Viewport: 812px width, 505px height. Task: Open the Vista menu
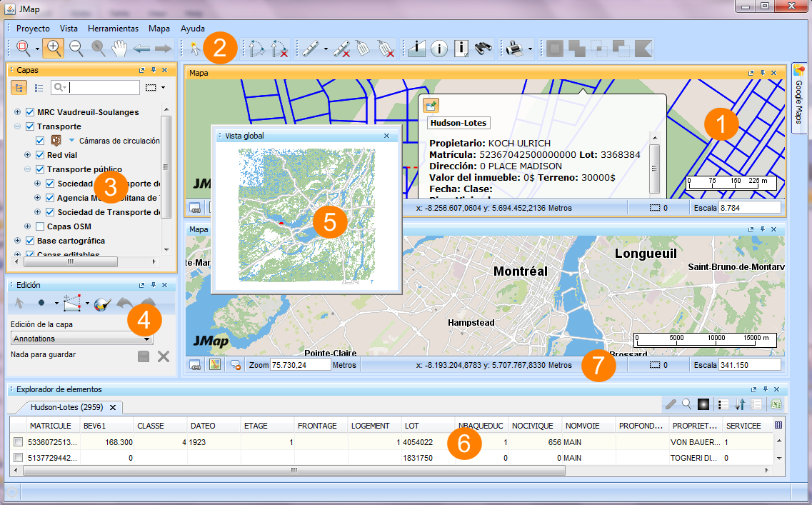(x=69, y=29)
